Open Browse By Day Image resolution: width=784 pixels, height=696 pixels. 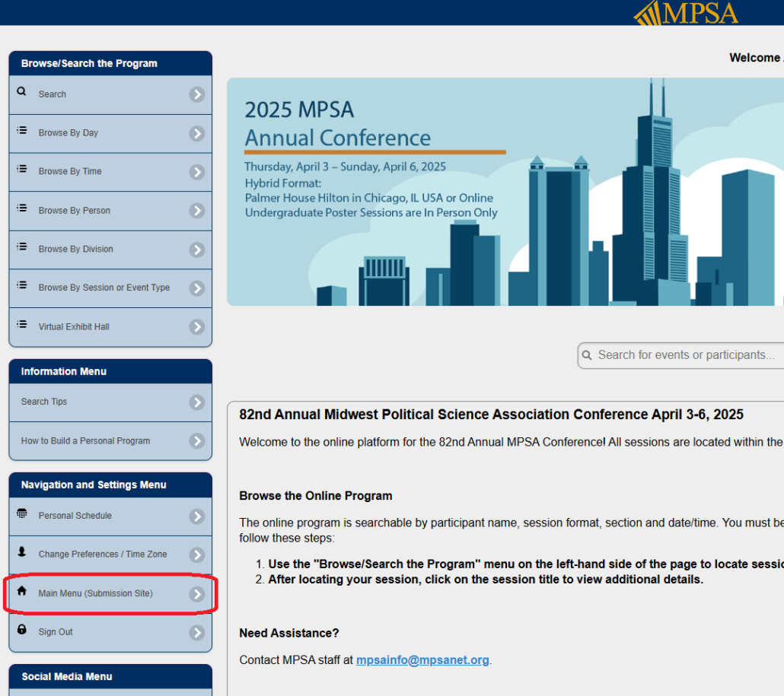[x=110, y=133]
